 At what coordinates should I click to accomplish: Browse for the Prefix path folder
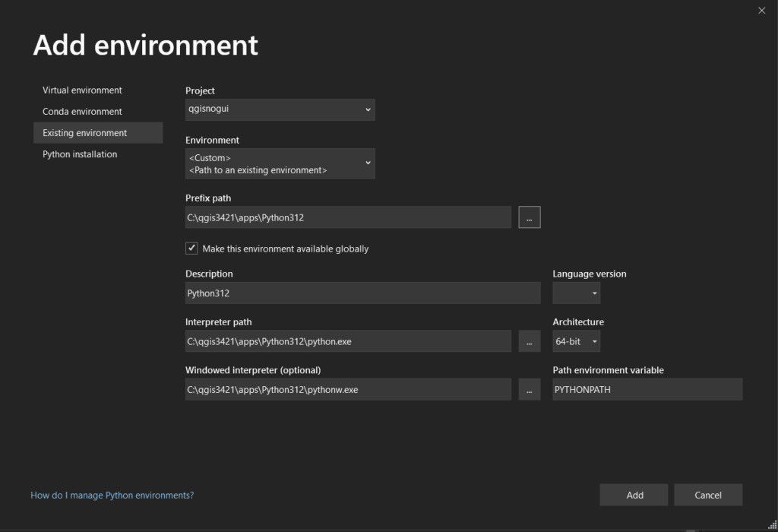(530, 217)
